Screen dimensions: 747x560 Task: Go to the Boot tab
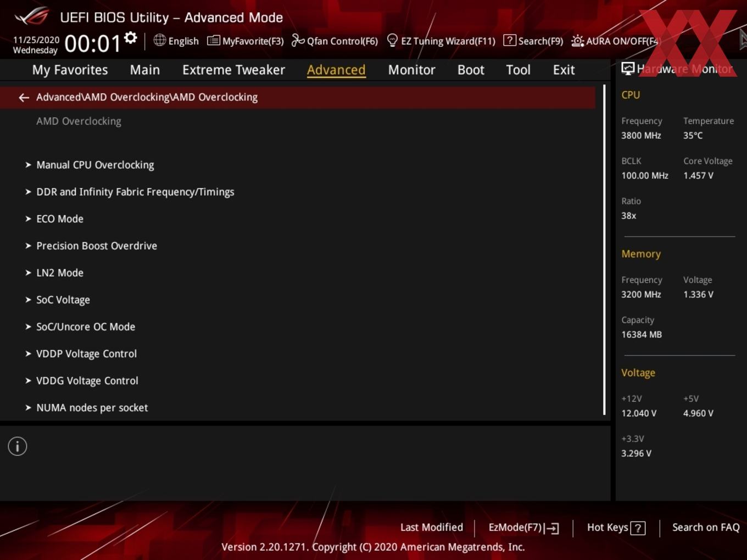pos(471,70)
